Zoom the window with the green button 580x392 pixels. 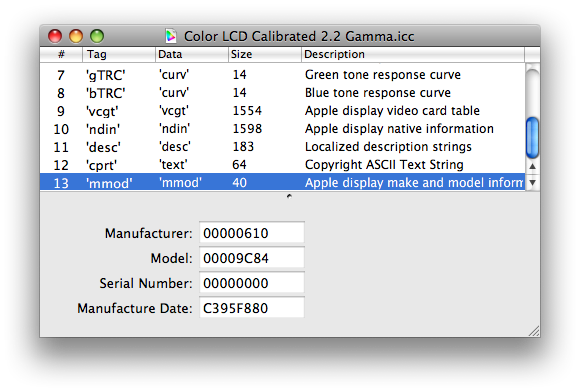pos(97,36)
